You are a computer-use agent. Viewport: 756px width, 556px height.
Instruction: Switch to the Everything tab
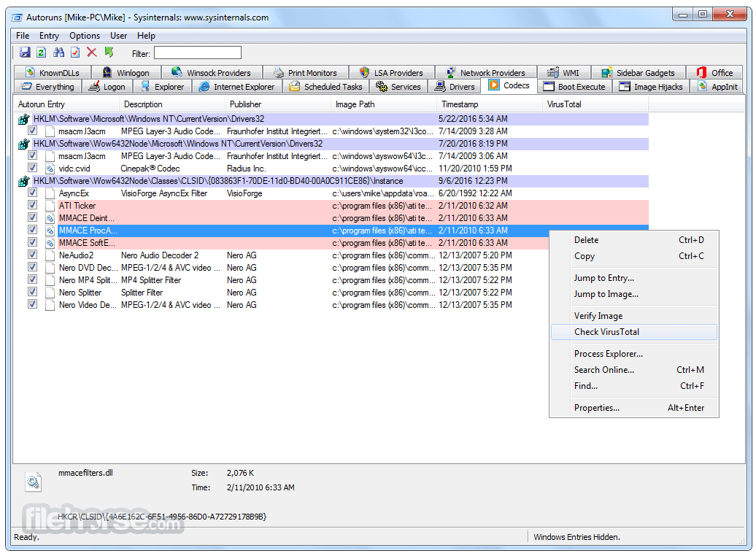pyautogui.click(x=47, y=87)
